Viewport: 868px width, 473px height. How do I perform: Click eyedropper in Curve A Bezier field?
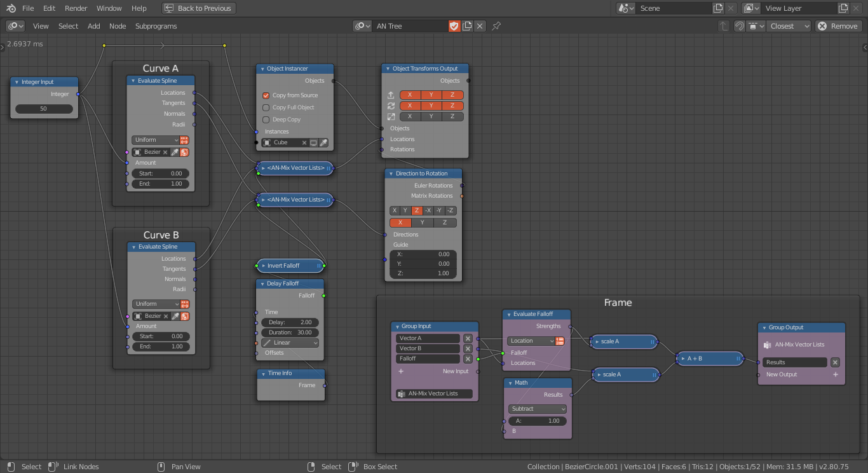click(175, 152)
